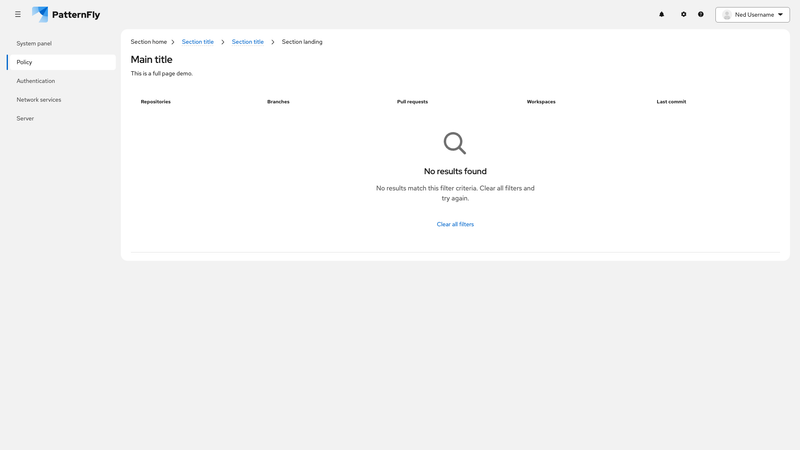The height and width of the screenshot is (450, 800).
Task: Click the magnifier empty state icon
Action: point(455,143)
